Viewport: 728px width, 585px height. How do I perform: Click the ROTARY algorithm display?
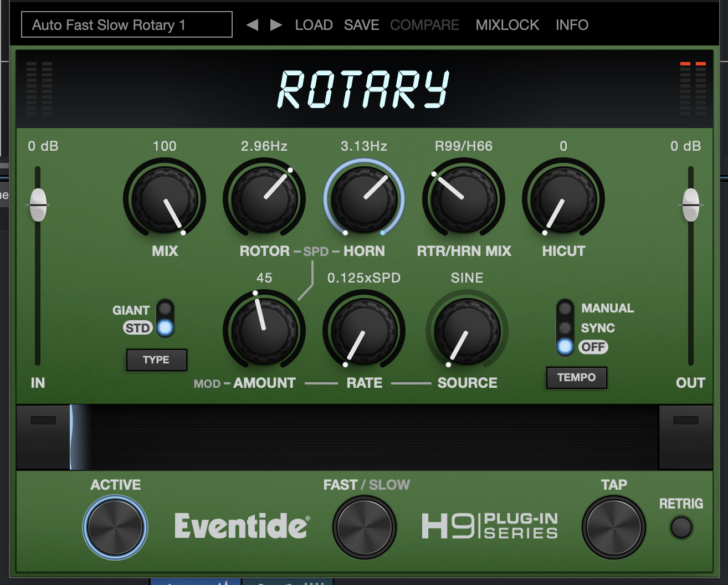click(x=364, y=89)
